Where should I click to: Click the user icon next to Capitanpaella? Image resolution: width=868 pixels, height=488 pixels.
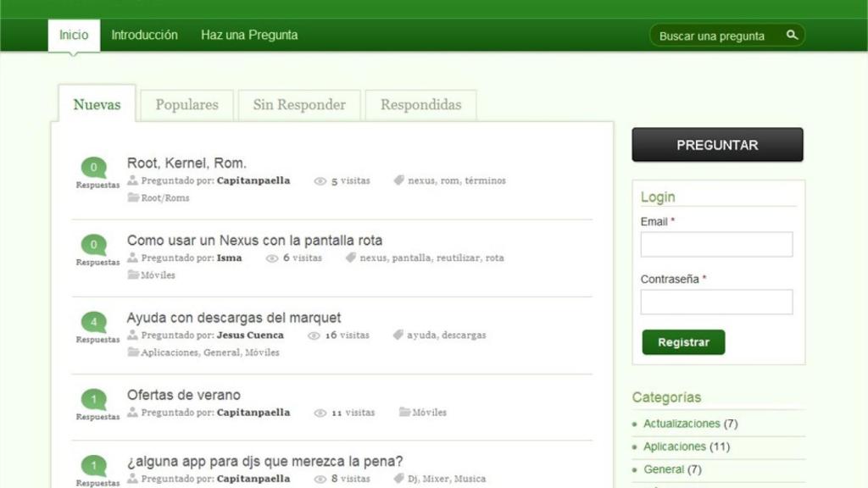pyautogui.click(x=132, y=180)
